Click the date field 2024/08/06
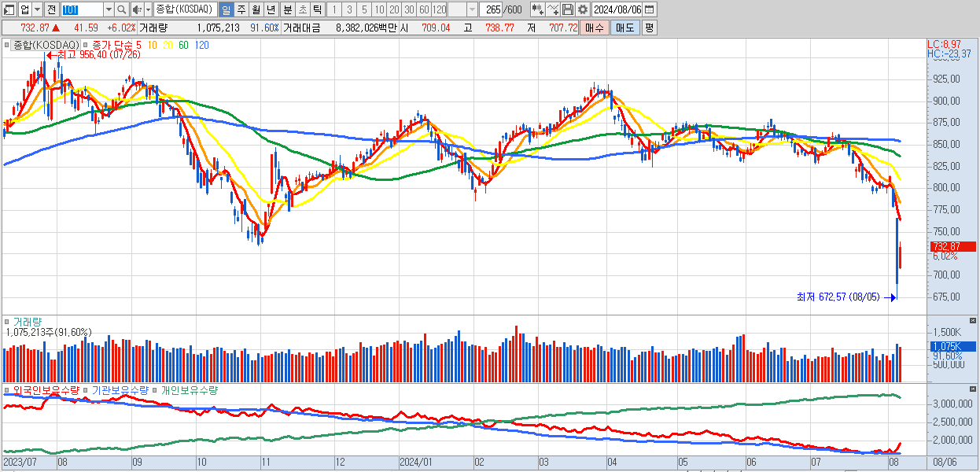 [617, 9]
